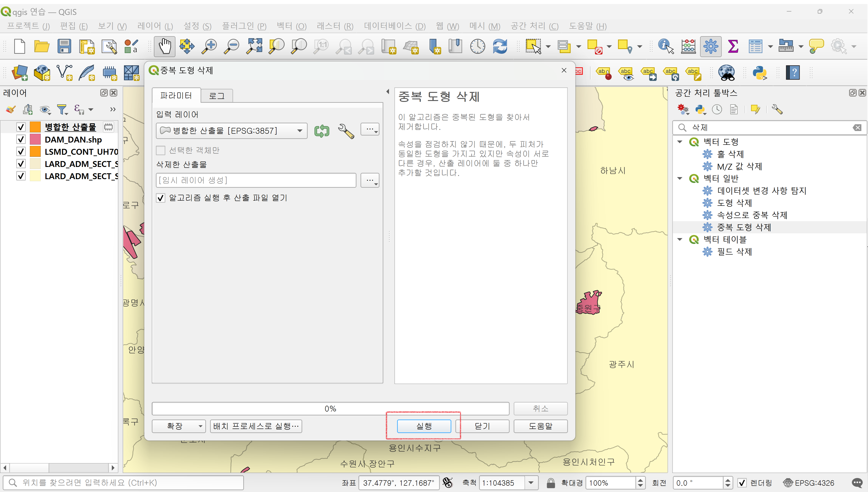Viewport: 868px width, 492px height.
Task: Collapse the 벡터 일반 tree group
Action: coord(680,178)
